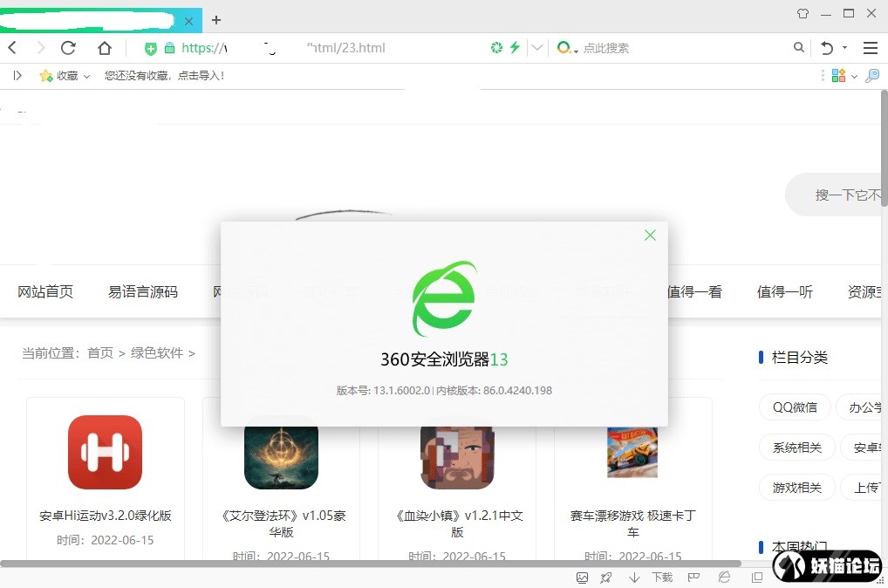The height and width of the screenshot is (588, 888).
Task: Open the 安卓Hi运动 red dumbbell thumbnail
Action: (105, 452)
